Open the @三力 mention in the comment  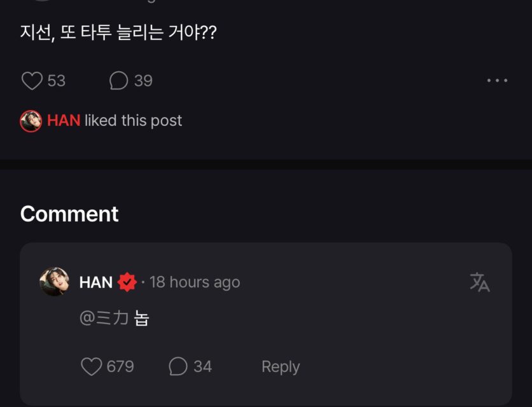point(104,317)
